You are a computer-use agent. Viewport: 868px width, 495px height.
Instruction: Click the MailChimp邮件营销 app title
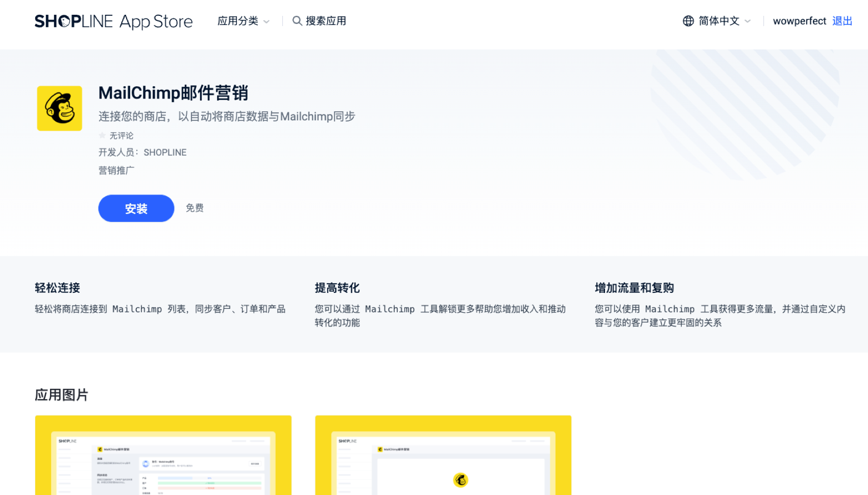coord(173,93)
